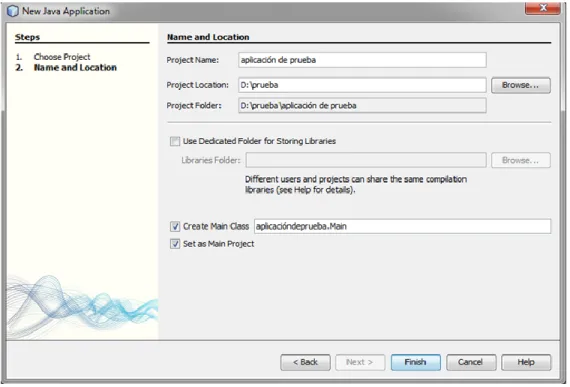Select step 2 Name and Location
The image size is (570, 387).
(x=75, y=68)
